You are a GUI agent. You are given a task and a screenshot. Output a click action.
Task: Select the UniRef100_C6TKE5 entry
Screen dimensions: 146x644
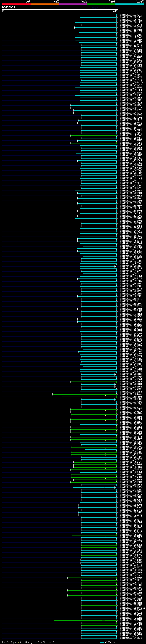click(131, 20)
